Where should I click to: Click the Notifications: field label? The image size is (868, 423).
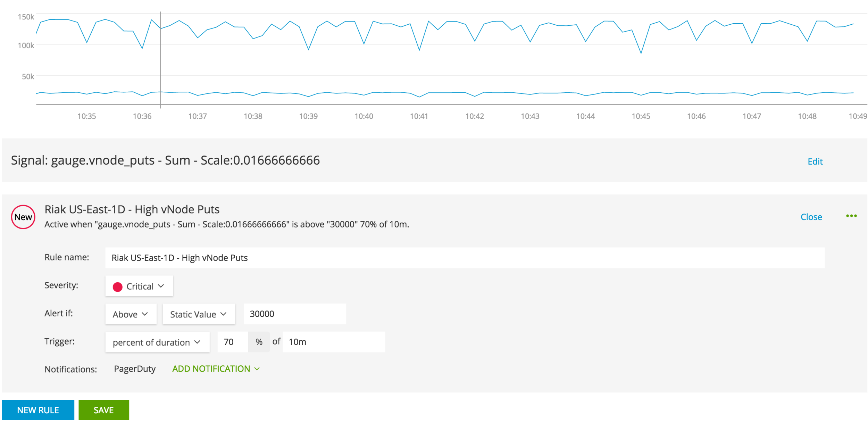(x=70, y=369)
